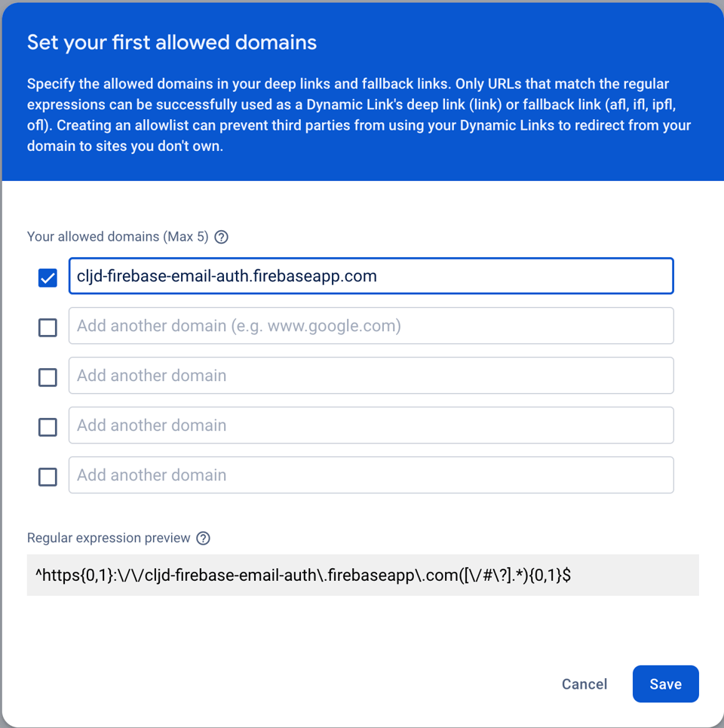
Task: Click Cancel to dismiss the dialog
Action: click(584, 684)
